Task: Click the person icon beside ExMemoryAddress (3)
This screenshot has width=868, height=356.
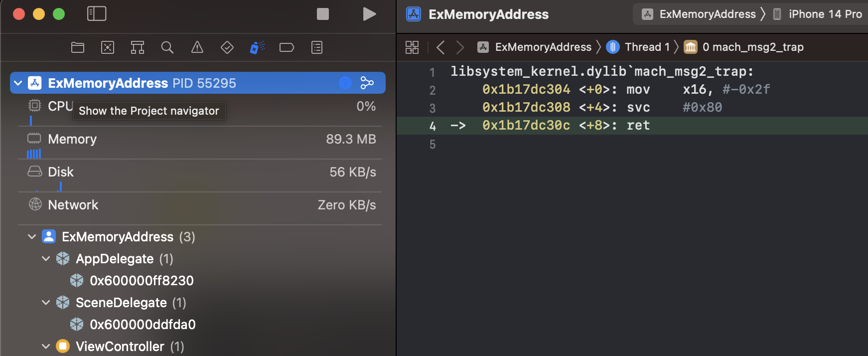Action: tap(49, 236)
